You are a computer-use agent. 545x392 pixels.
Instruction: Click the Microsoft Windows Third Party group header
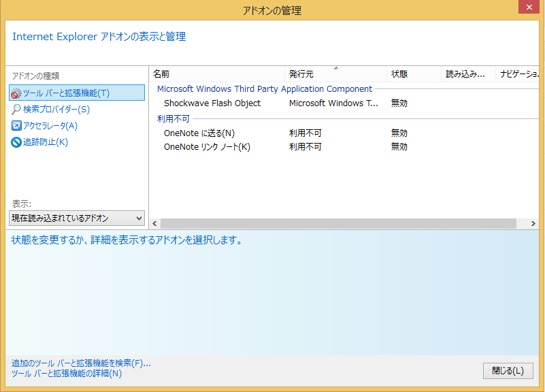265,89
